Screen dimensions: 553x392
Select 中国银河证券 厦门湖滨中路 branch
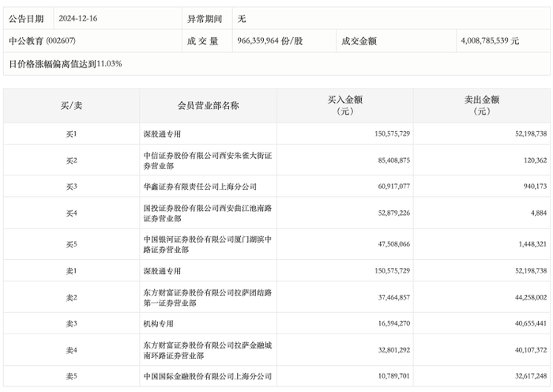pyautogui.click(x=207, y=244)
